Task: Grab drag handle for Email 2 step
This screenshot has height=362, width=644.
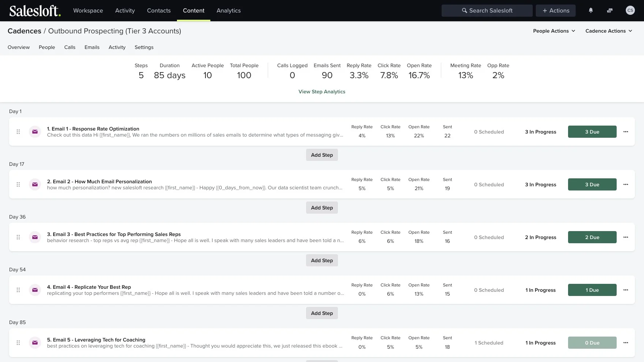Action: click(18, 184)
